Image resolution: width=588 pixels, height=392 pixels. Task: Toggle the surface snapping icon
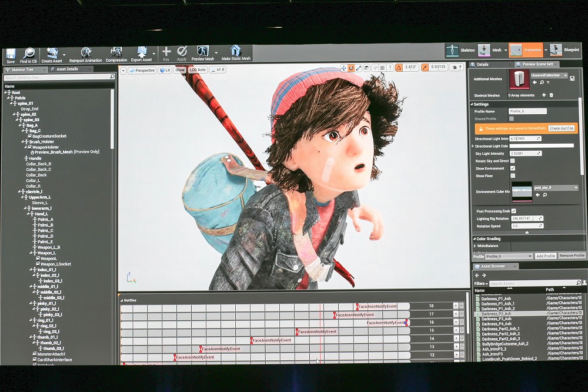click(375, 68)
